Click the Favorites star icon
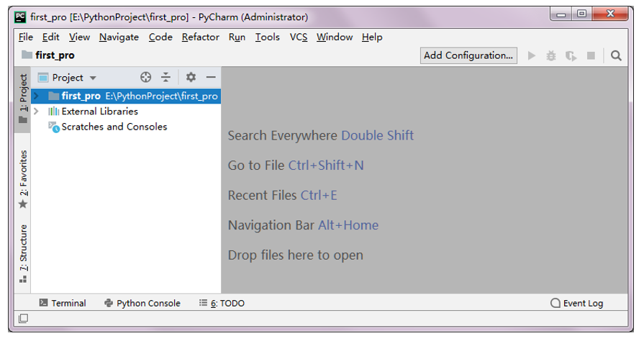Screen dimensions: 644x341 point(23,204)
